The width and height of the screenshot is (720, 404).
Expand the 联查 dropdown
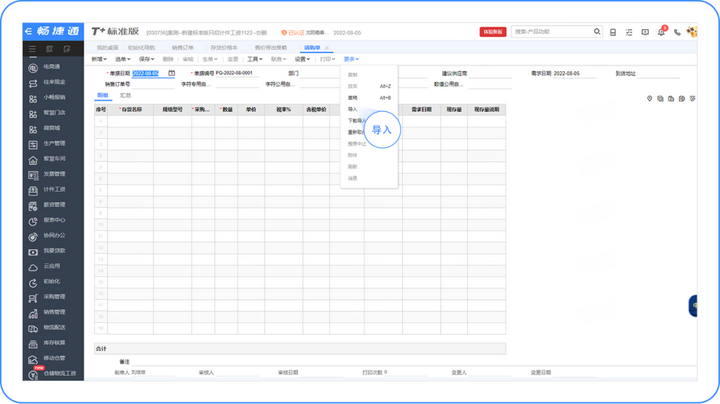pyautogui.click(x=278, y=59)
